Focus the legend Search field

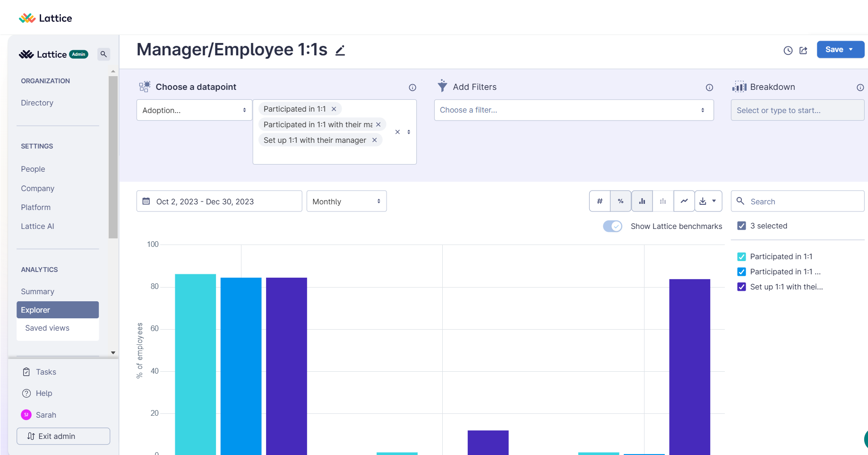point(798,201)
